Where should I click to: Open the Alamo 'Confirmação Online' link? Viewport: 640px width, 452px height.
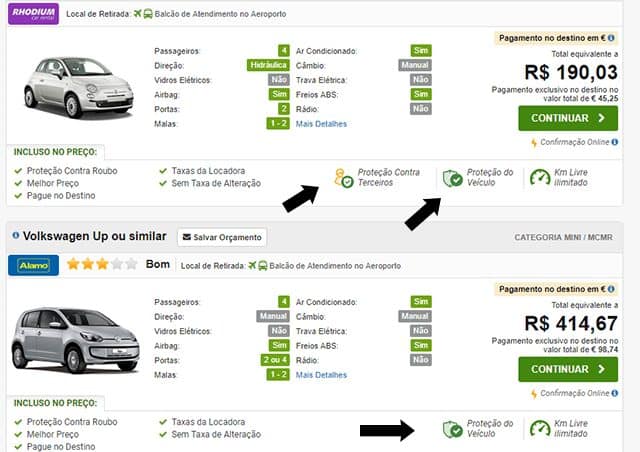coord(575,393)
